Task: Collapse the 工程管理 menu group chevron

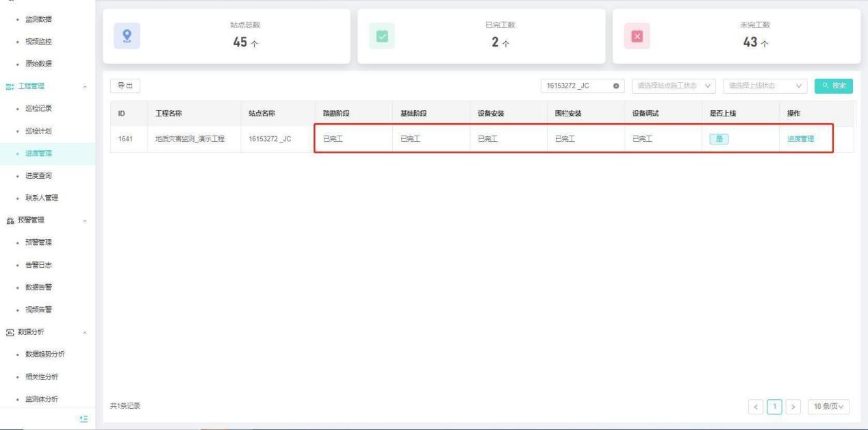Action: [x=84, y=86]
